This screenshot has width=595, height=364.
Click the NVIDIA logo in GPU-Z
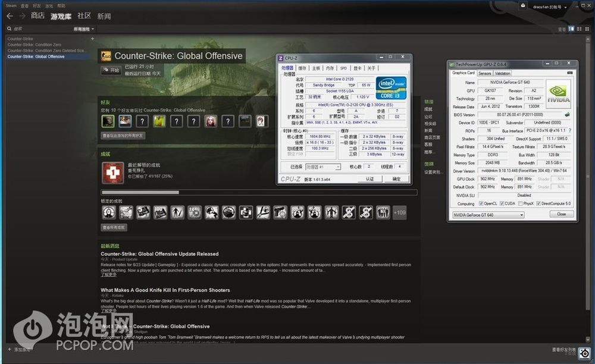click(x=558, y=94)
